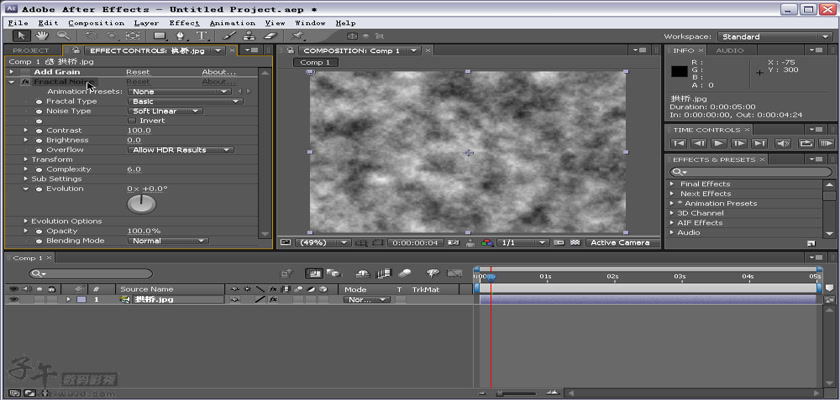Toggle the Fractal Noise fx switch
The width and height of the screenshot is (840, 400).
pos(25,82)
